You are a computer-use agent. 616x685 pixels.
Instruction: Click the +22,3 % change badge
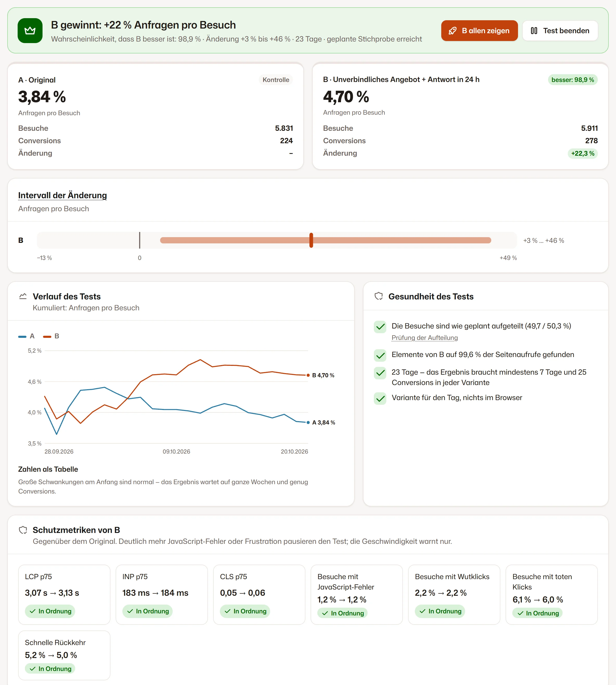(583, 153)
